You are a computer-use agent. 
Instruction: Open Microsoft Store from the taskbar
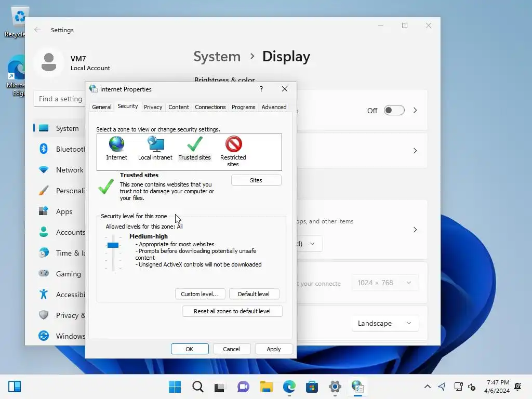tap(312, 387)
